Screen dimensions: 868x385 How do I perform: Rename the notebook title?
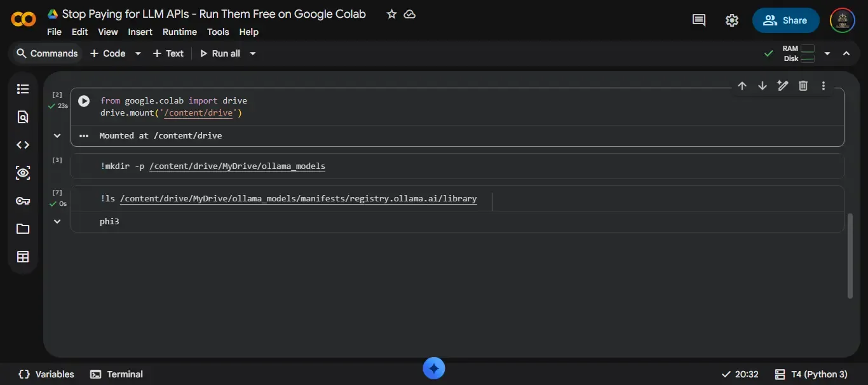(214, 14)
